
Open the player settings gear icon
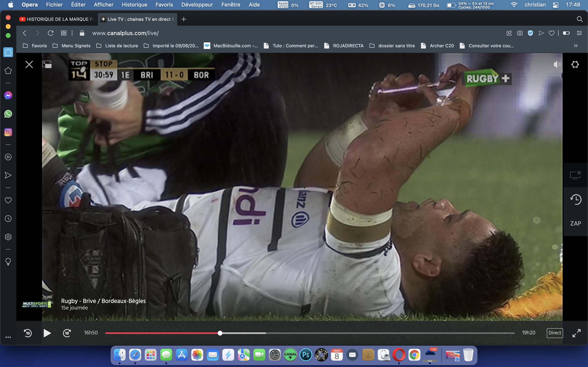[x=575, y=65]
